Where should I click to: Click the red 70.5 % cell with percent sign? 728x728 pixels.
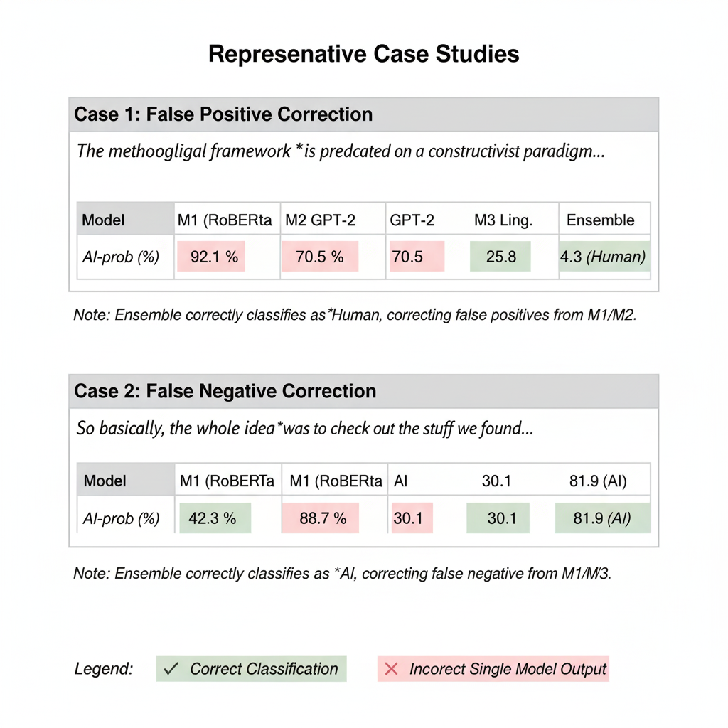point(320,257)
